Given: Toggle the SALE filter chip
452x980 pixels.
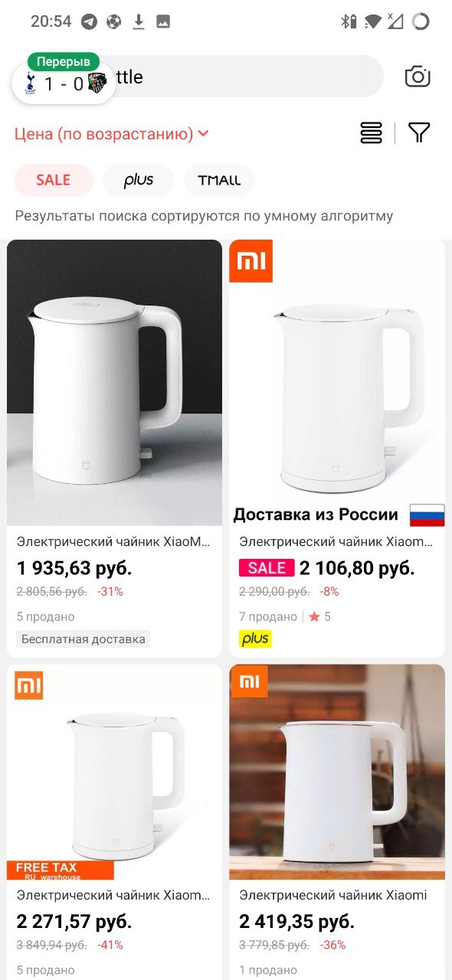Looking at the screenshot, I should pyautogui.click(x=54, y=181).
